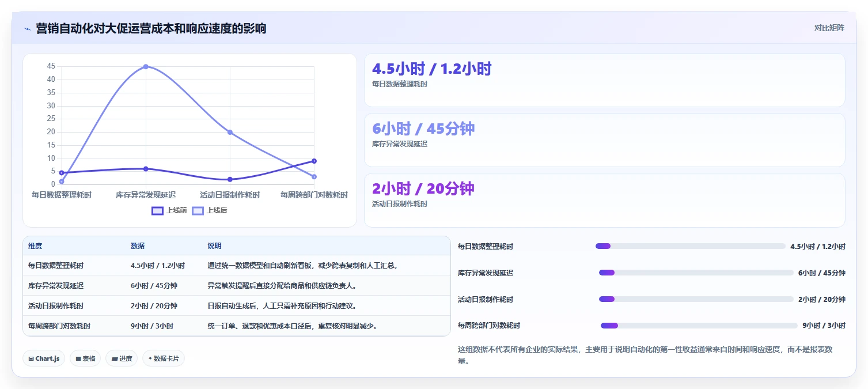This screenshot has height=389, width=868.
Task: Click the 活动日报制作耗时 progress bar
Action: point(696,299)
